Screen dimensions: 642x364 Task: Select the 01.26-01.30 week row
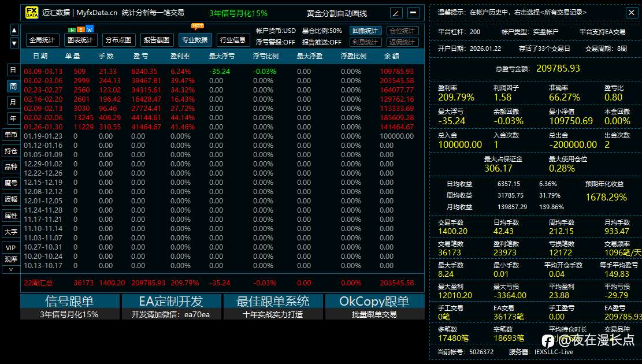click(x=222, y=127)
